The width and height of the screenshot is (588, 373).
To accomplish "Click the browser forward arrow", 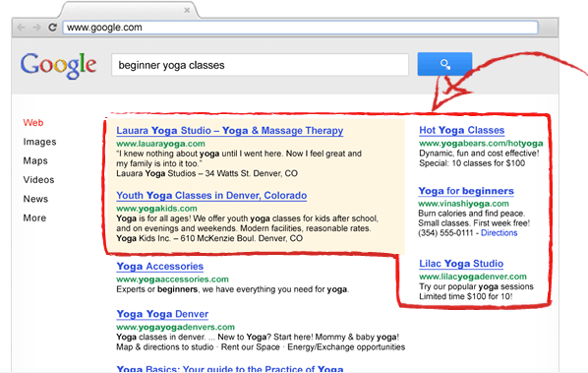I will [36, 28].
